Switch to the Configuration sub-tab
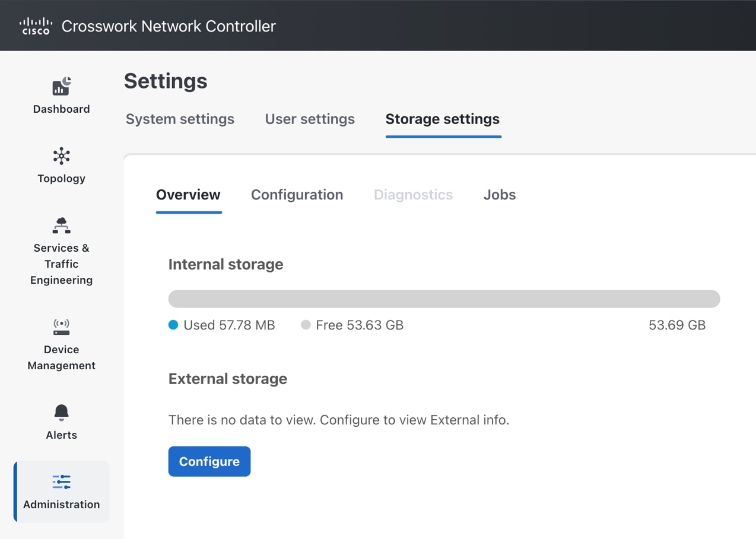The width and height of the screenshot is (756, 539). pos(297,195)
